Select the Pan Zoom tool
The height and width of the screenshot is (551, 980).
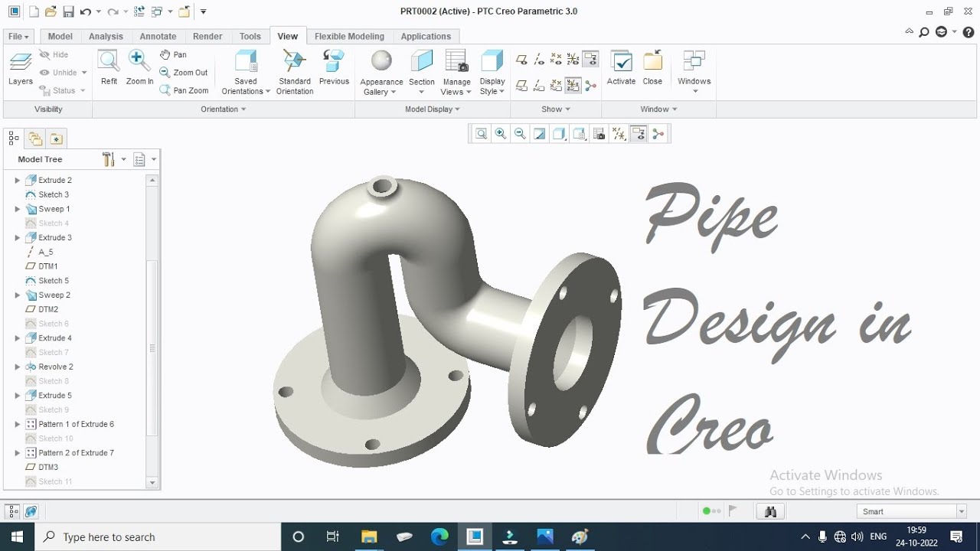point(183,90)
